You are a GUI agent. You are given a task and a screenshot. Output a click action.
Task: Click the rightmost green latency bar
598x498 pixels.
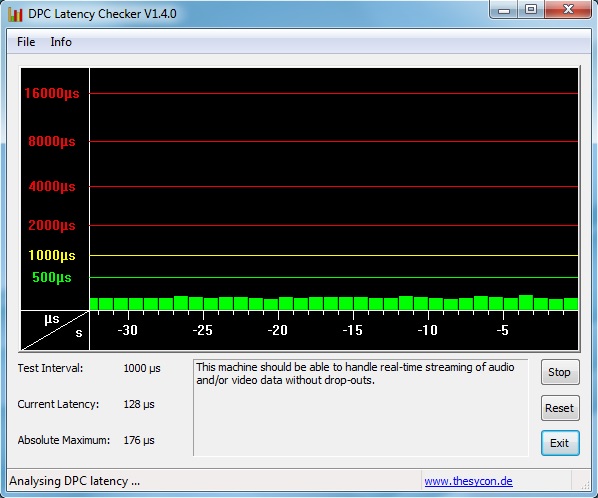pos(571,304)
